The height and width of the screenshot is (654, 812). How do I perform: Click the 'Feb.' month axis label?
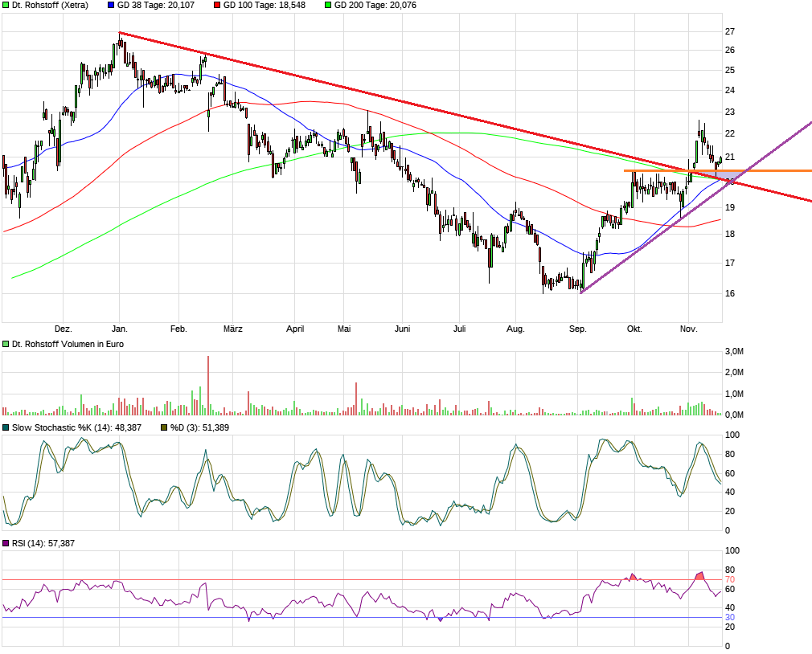178,329
